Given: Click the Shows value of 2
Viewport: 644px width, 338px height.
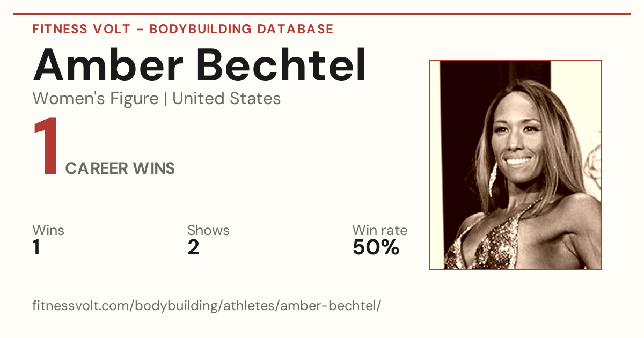Looking at the screenshot, I should pyautogui.click(x=193, y=248).
